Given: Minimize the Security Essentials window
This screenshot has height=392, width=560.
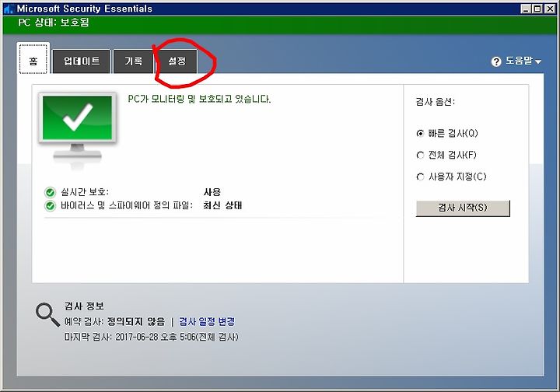Looking at the screenshot, I should click(525, 9).
